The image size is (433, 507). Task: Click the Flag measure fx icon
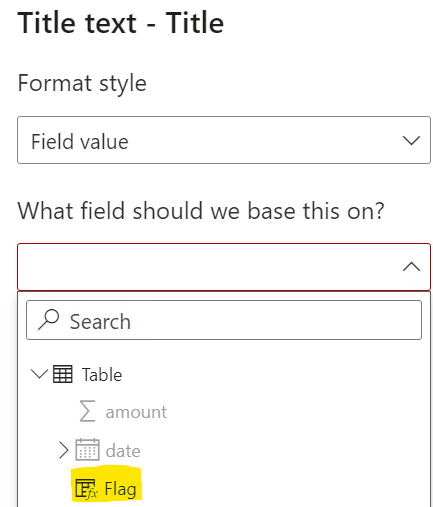(x=86, y=489)
